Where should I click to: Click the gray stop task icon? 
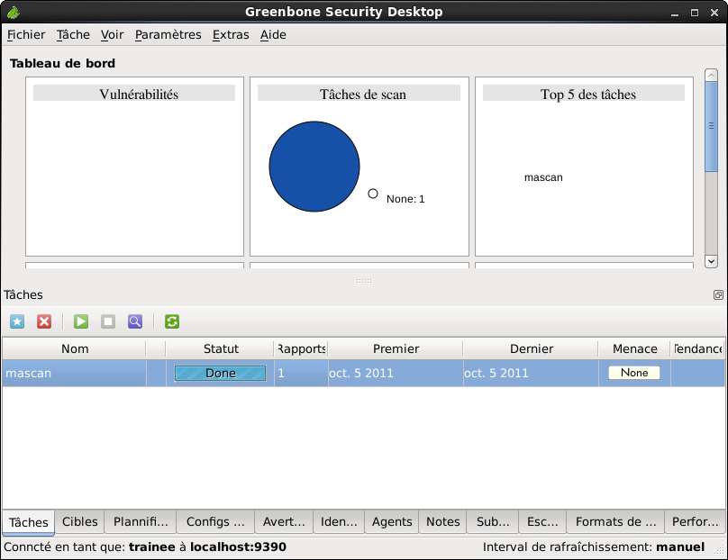click(108, 321)
